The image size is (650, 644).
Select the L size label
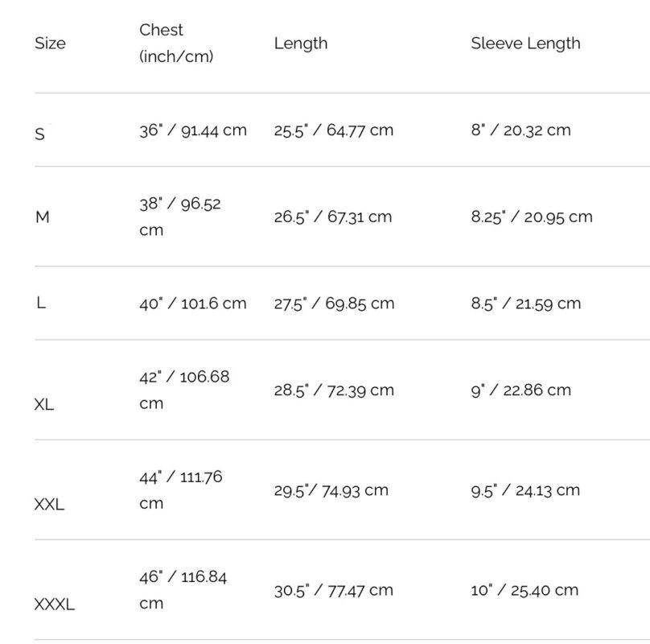click(41, 303)
